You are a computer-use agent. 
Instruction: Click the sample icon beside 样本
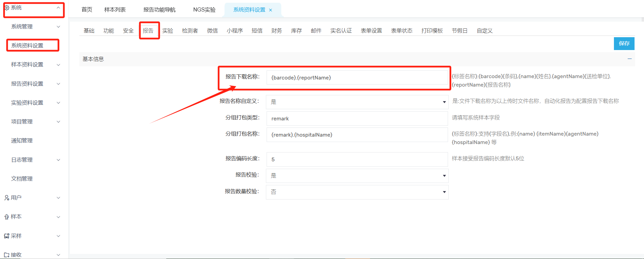(7, 217)
